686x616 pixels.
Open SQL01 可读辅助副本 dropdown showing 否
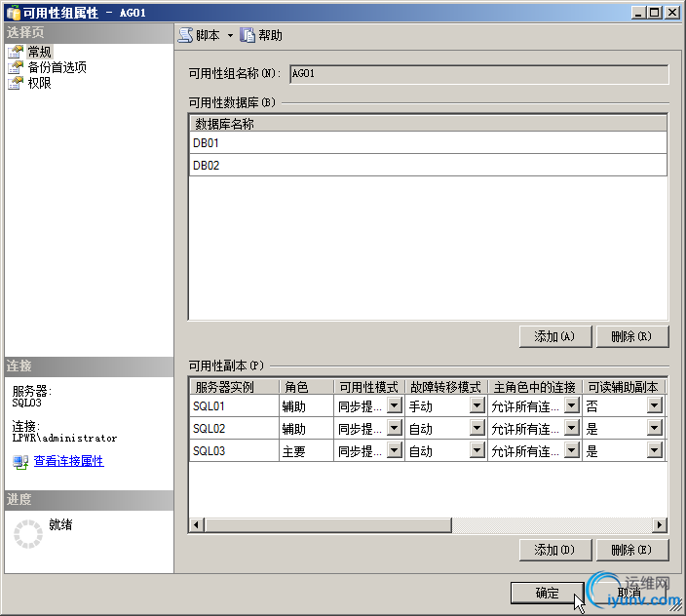tap(655, 405)
